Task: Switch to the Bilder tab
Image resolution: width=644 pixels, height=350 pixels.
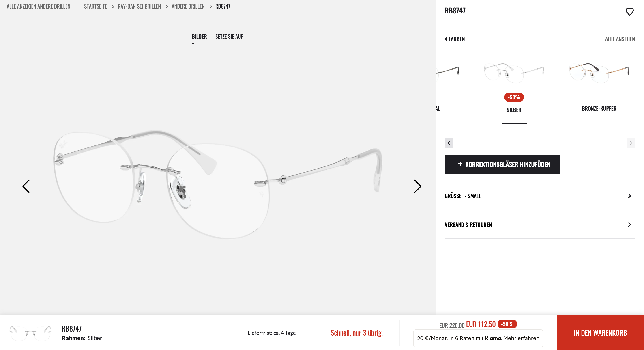Action: tap(199, 37)
